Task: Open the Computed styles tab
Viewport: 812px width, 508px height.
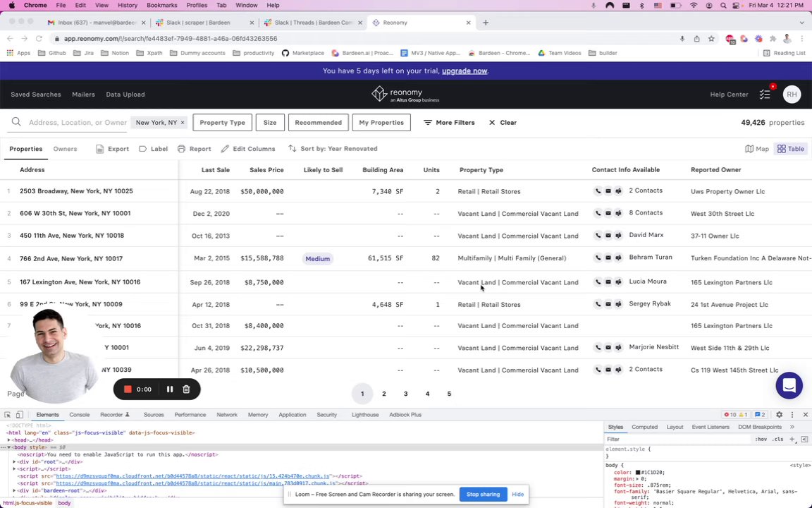Action: pyautogui.click(x=644, y=427)
